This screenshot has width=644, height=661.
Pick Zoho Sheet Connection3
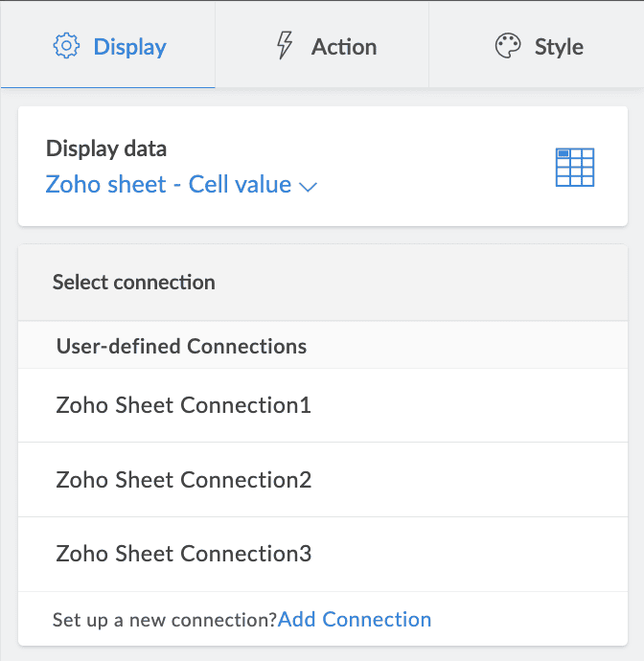(x=184, y=554)
